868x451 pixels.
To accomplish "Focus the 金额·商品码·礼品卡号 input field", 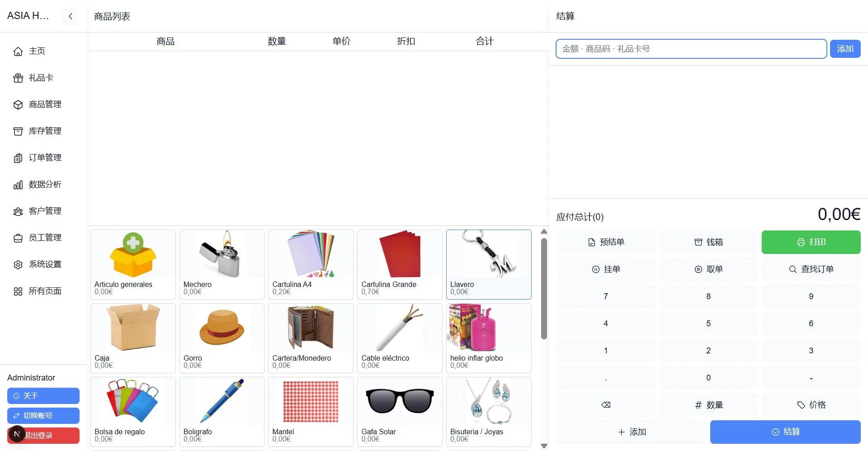I will point(691,49).
